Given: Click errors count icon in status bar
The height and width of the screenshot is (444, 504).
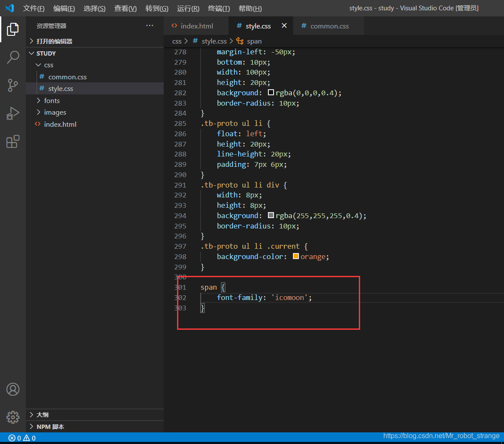Looking at the screenshot, I should (12, 438).
